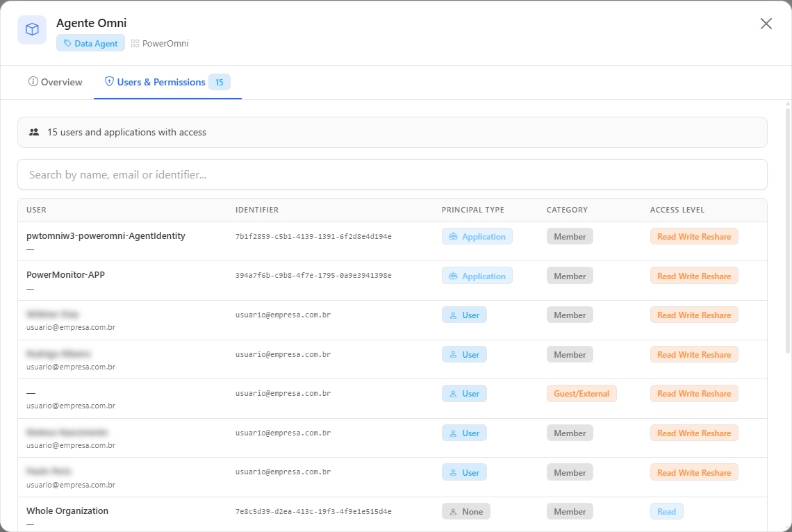Click the User badge on the Guest/External row
Screen dimensions: 792x532
tap(464, 394)
